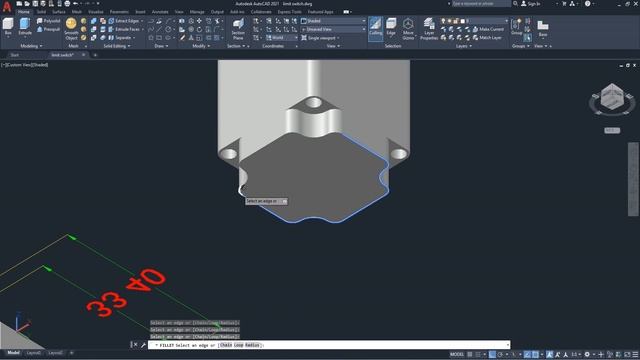The height and width of the screenshot is (360, 640).
Task: Click the Rotate tool in Modify panel
Action: tap(199, 29)
